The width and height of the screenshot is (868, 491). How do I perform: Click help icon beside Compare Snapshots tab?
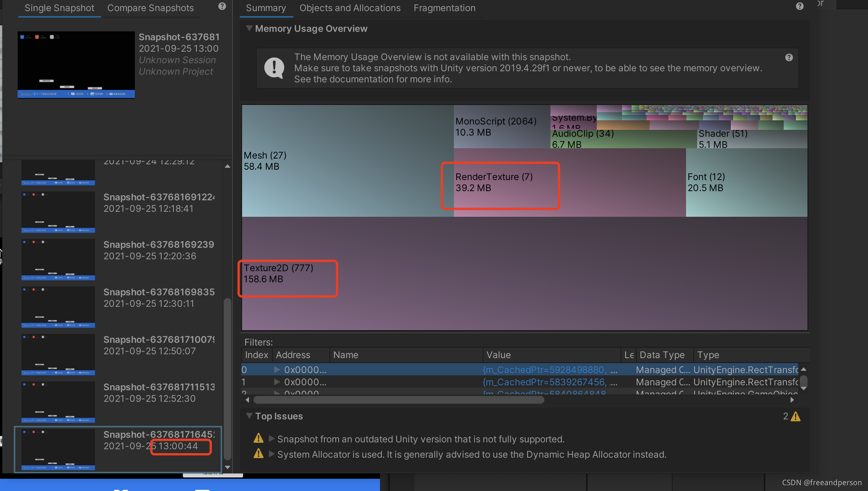[222, 6]
